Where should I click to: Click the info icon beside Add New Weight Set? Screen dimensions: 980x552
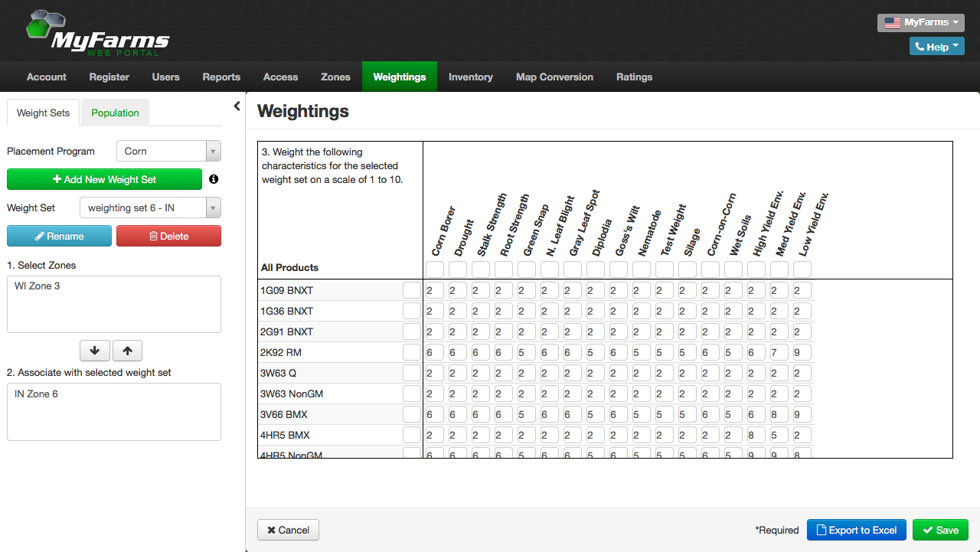pos(214,179)
